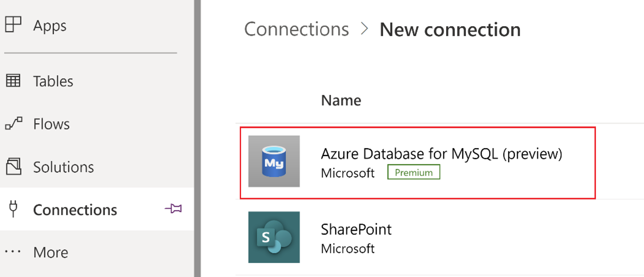Image resolution: width=644 pixels, height=277 pixels.
Task: Select the Solutions label in navigation
Action: (x=63, y=167)
